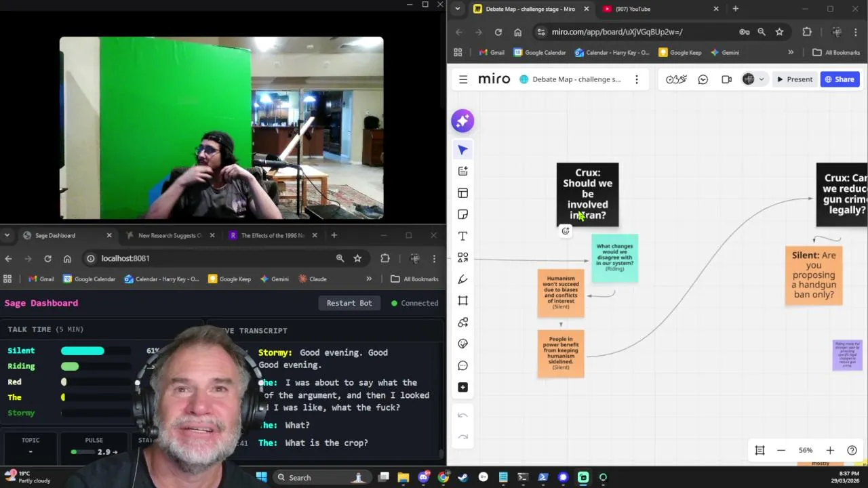This screenshot has height=488, width=868.
Task: Open Windows Start menu
Action: [x=261, y=477]
